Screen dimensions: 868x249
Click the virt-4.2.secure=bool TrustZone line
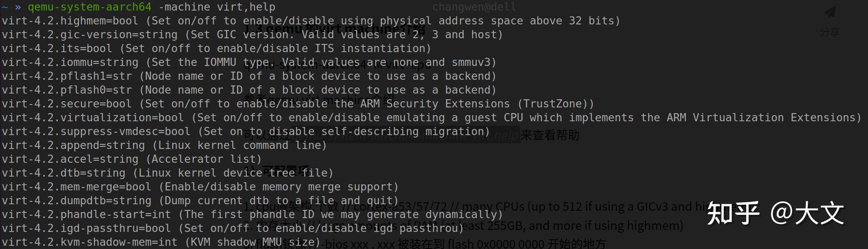[x=298, y=104]
